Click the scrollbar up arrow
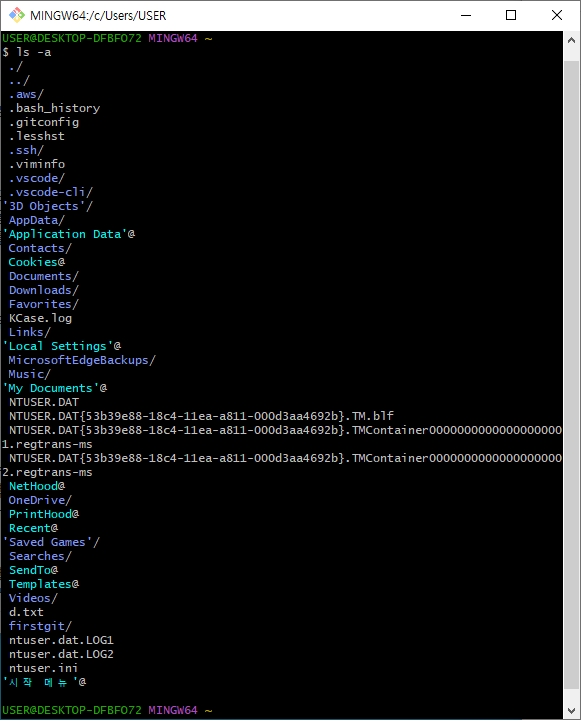581x720 pixels. pos(571,40)
